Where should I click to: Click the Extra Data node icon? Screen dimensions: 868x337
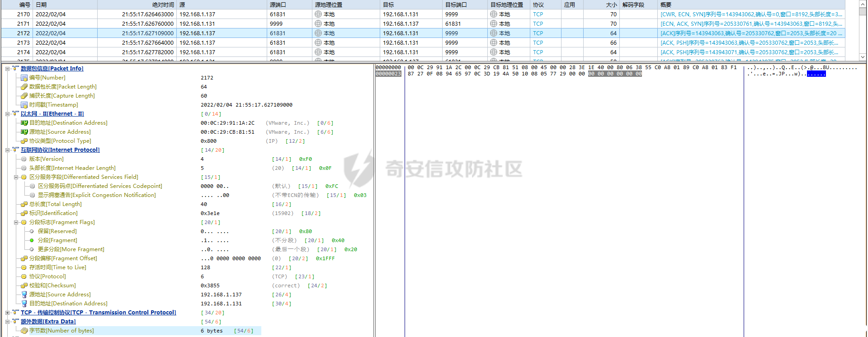point(15,322)
